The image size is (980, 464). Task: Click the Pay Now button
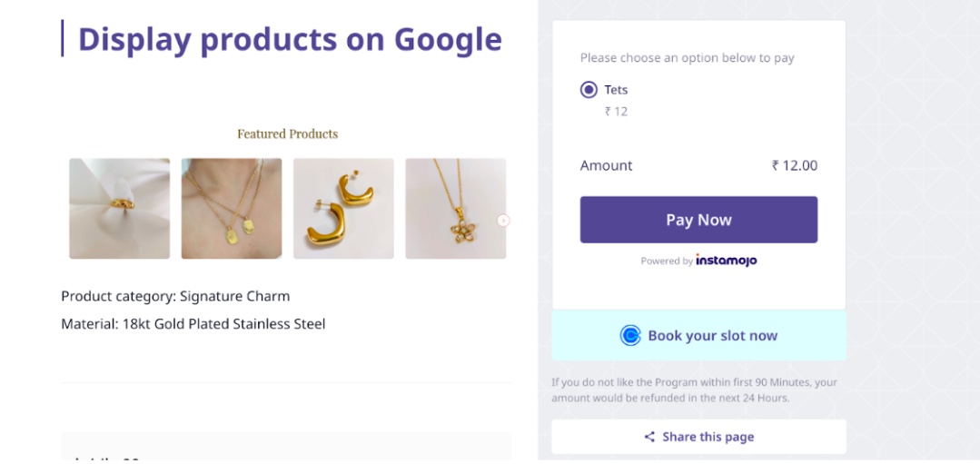tap(698, 220)
